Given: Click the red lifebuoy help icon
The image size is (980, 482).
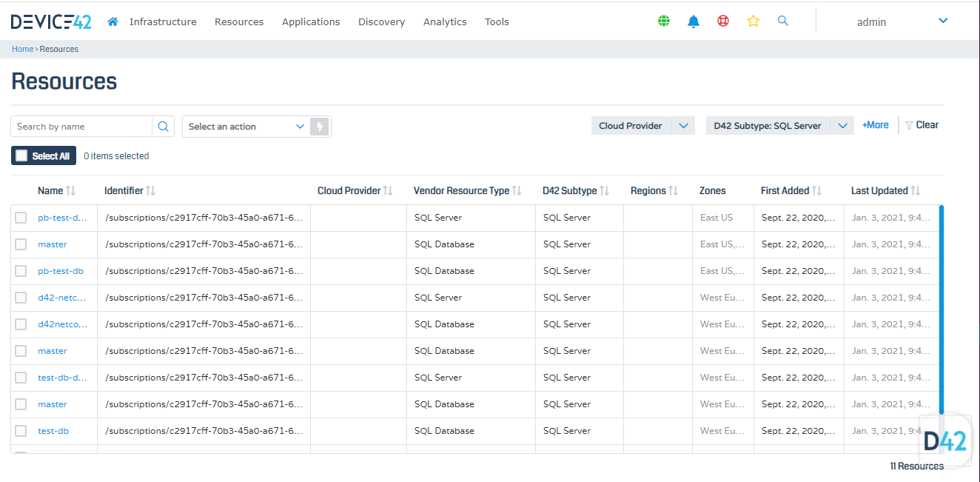Looking at the screenshot, I should [x=723, y=21].
